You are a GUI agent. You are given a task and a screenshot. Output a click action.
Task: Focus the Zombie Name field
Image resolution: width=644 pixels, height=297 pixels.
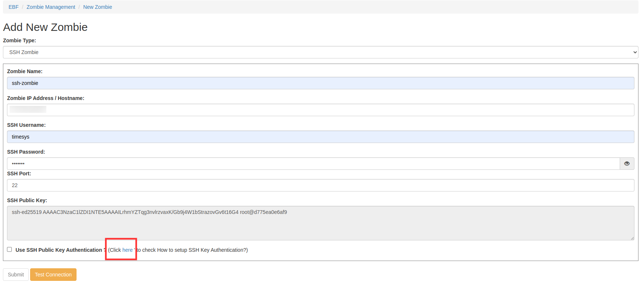[x=320, y=83]
